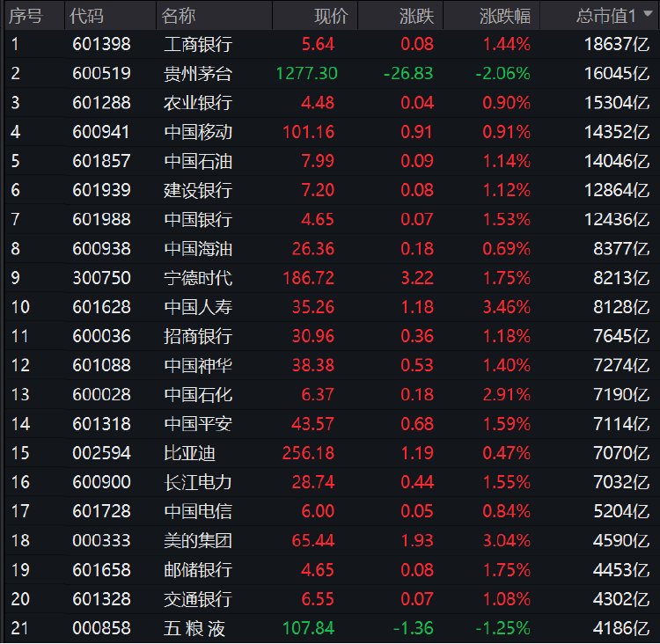Click stock code 600028

pyautogui.click(x=101, y=395)
